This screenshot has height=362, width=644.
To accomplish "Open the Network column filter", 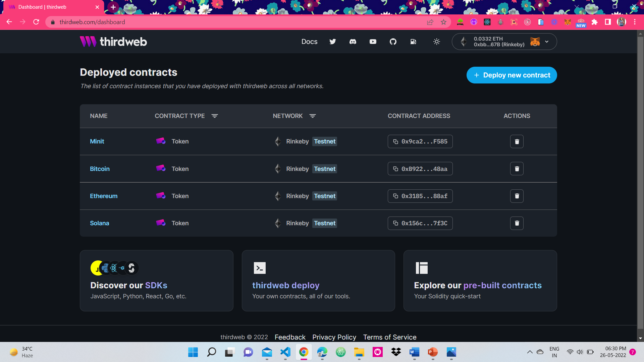I will [313, 116].
